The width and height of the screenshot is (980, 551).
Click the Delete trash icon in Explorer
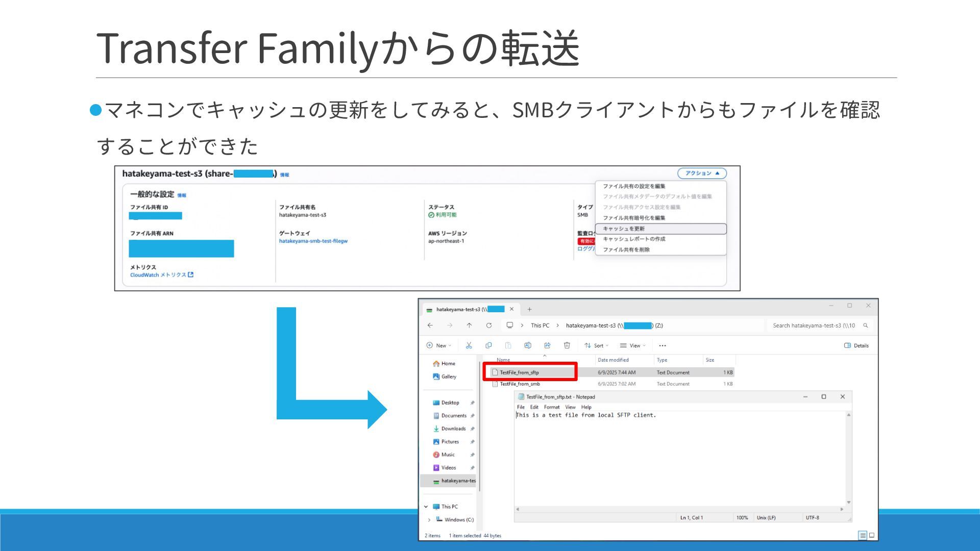pos(567,345)
